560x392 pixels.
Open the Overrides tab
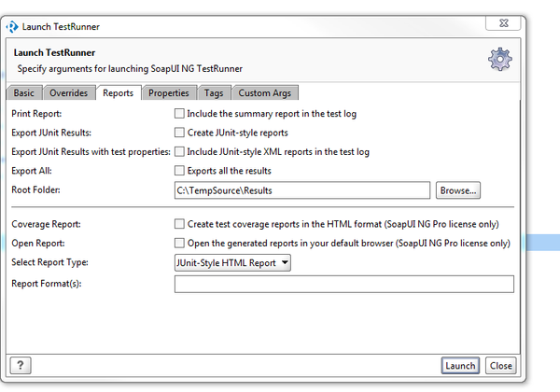point(68,92)
